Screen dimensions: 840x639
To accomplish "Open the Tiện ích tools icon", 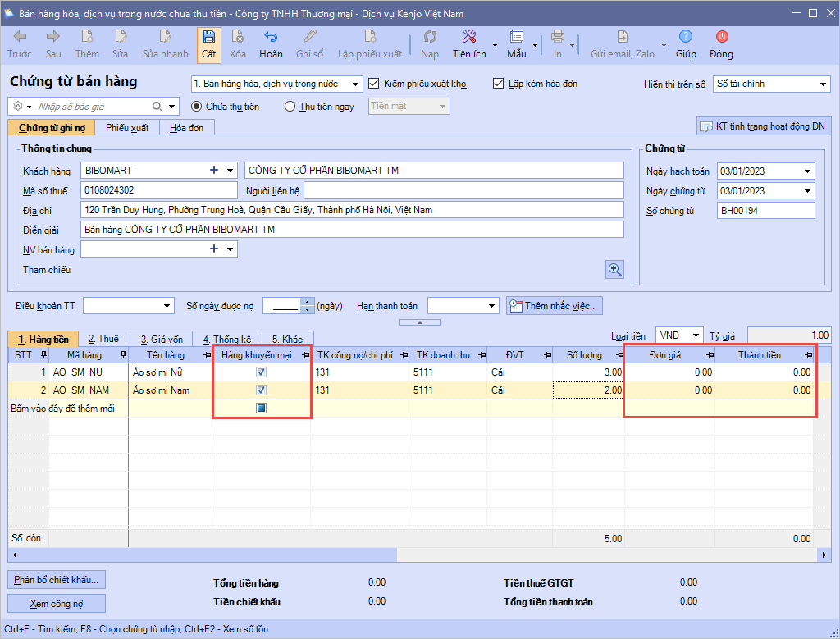I will pos(469,44).
